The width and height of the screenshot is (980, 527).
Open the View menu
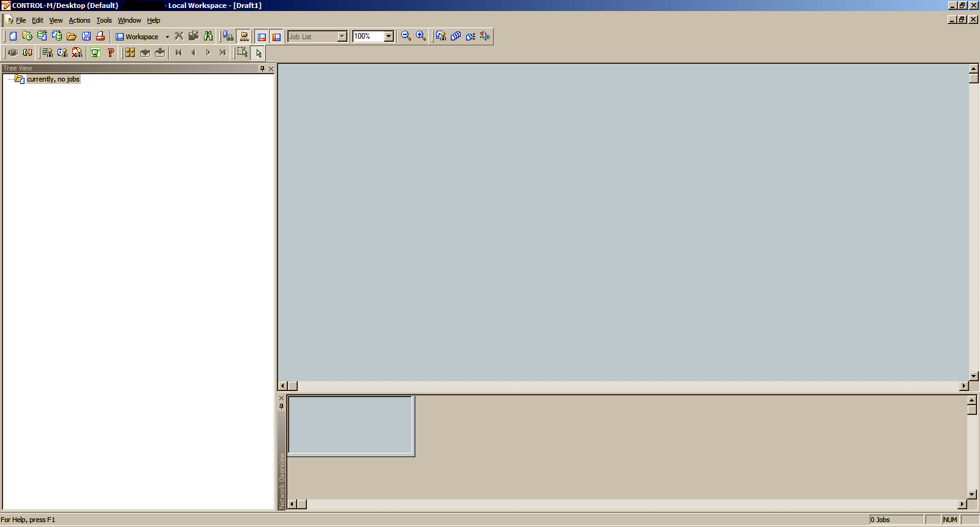point(56,20)
